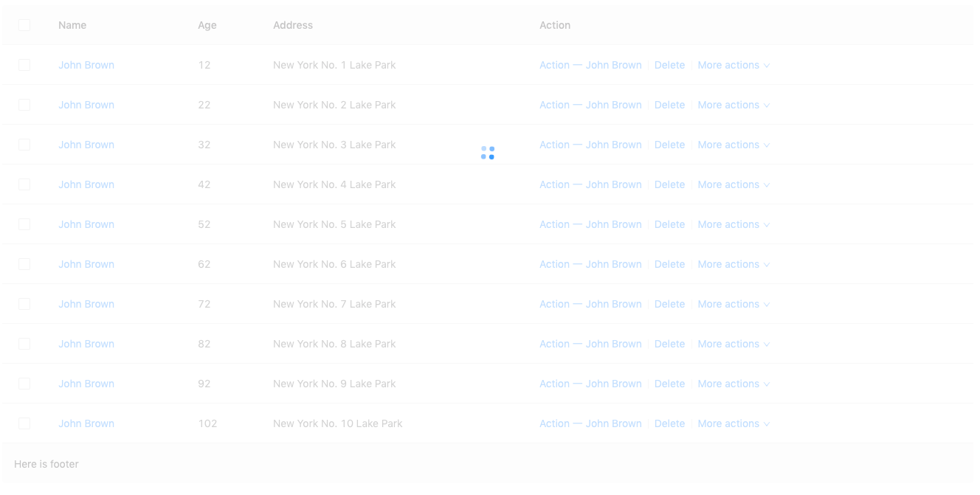Expand More actions in age 12 row
This screenshot has width=980, height=495.
[x=734, y=65]
